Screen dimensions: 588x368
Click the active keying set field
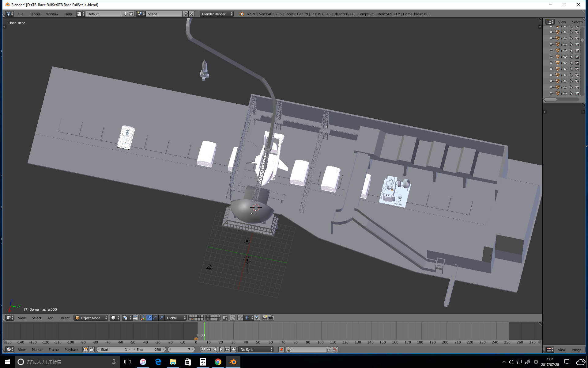pyautogui.click(x=306, y=349)
